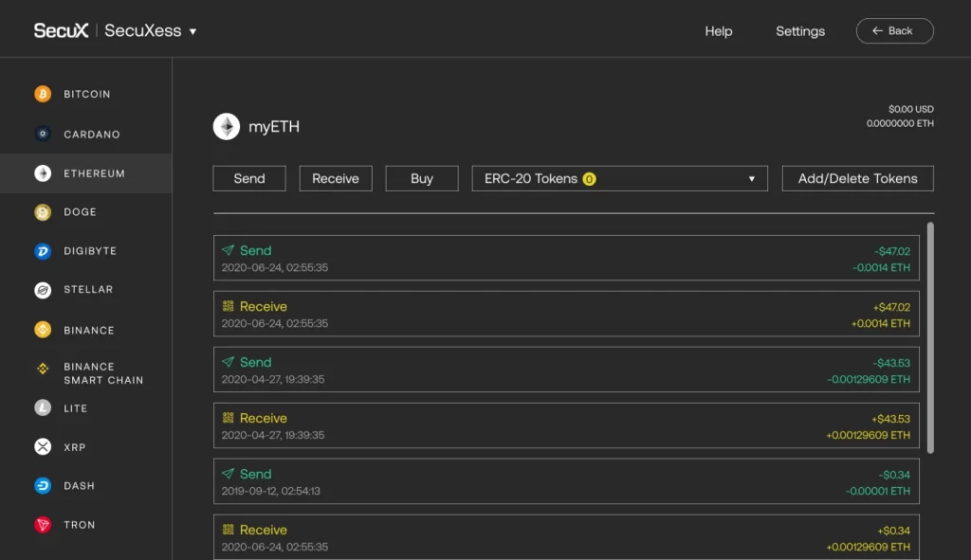The image size is (971, 560).
Task: Open the Receive transaction of +0.0014 ETH
Action: click(567, 314)
